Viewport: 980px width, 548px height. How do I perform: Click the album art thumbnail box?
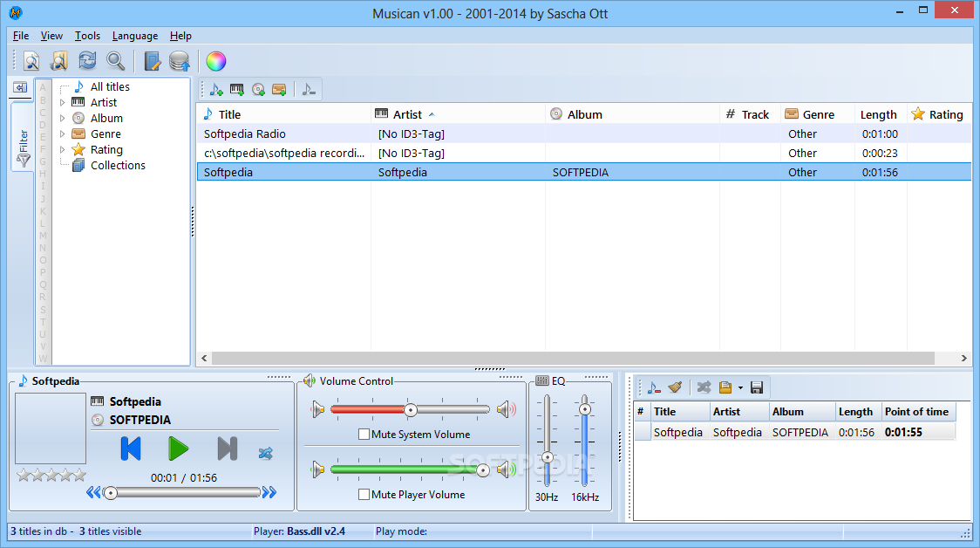coord(51,428)
